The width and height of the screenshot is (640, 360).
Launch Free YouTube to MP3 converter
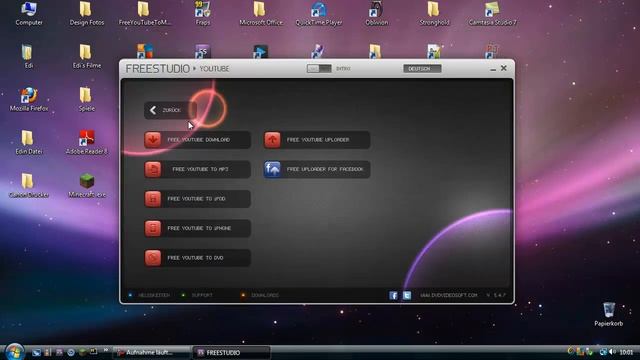[198, 169]
